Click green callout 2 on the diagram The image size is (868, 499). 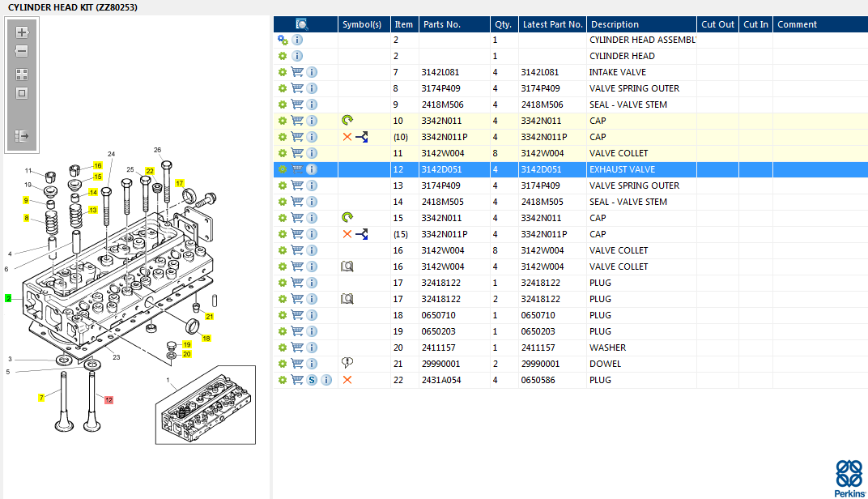pyautogui.click(x=8, y=298)
